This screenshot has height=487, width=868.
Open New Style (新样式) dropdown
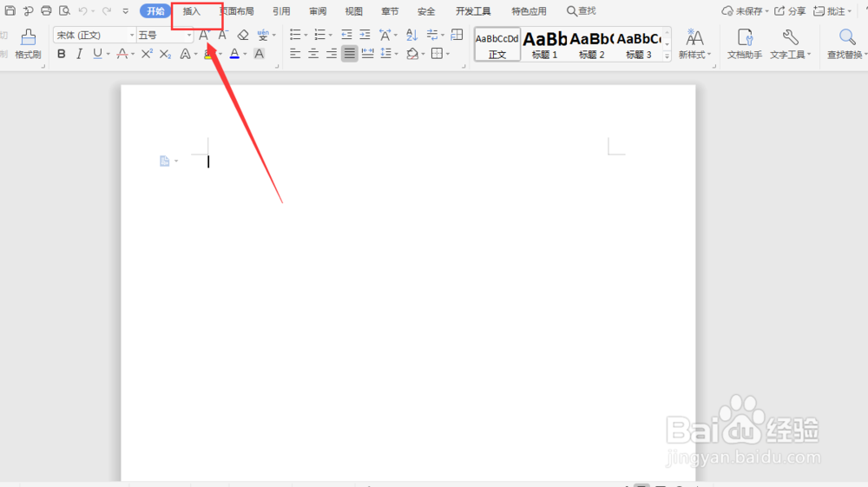click(x=694, y=44)
